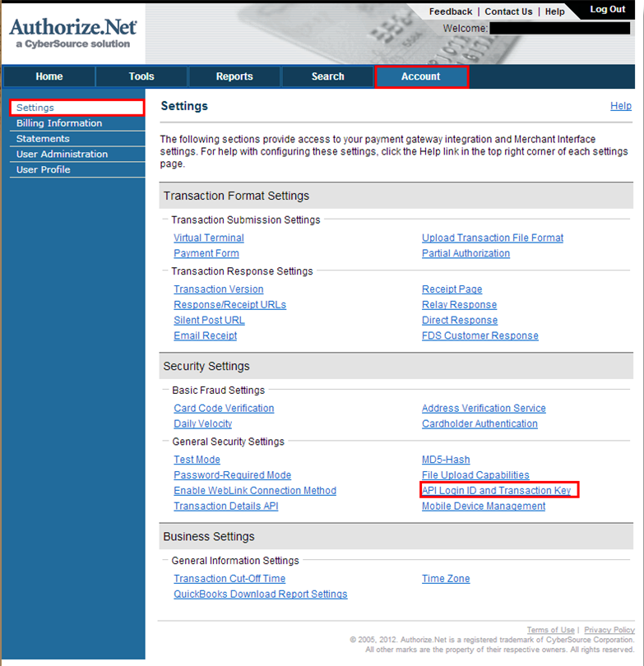Image resolution: width=644 pixels, height=666 pixels.
Task: Click the Time Zone link
Action: click(x=446, y=579)
